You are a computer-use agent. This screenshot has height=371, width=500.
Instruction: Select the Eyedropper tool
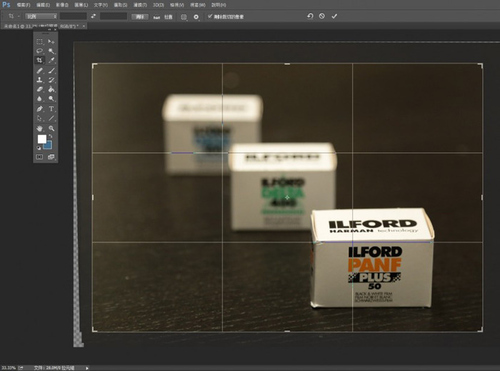51,60
